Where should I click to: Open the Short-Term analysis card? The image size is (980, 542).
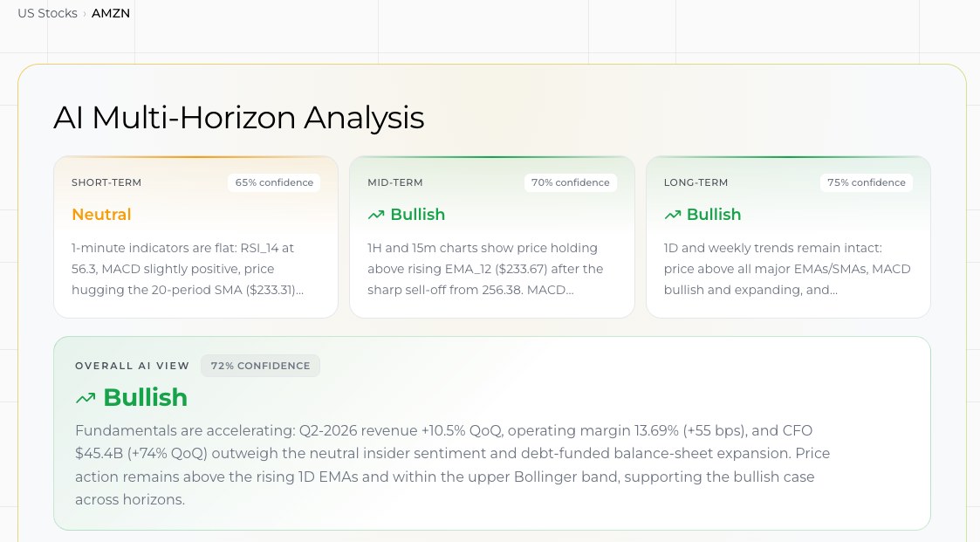coord(195,237)
